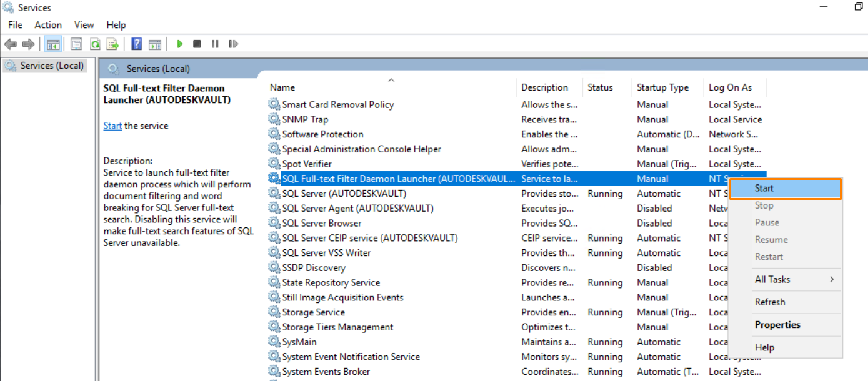Expand All Tasks submenu in context menu
The width and height of the screenshot is (868, 381).
pos(786,279)
